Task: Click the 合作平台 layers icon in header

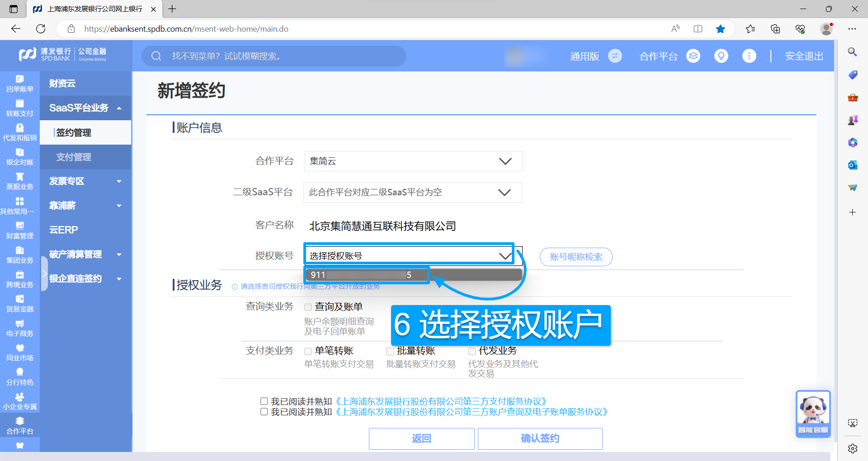Action: click(x=693, y=56)
